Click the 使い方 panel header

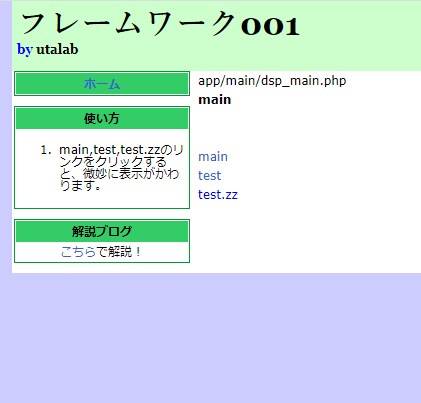[102, 118]
